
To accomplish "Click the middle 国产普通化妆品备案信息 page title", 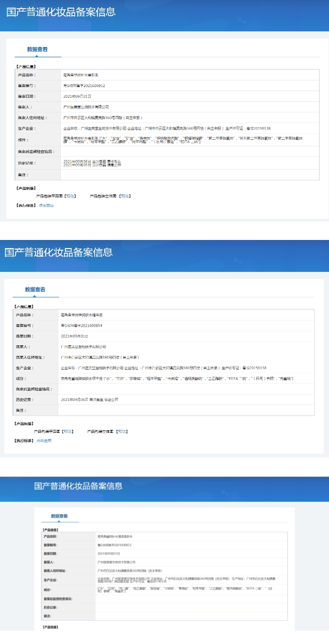I will tap(58, 252).
